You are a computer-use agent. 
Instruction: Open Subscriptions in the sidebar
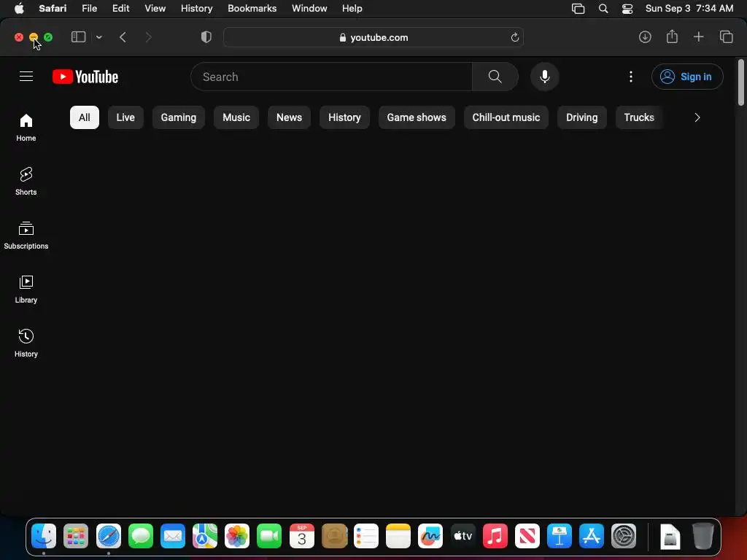pyautogui.click(x=26, y=236)
